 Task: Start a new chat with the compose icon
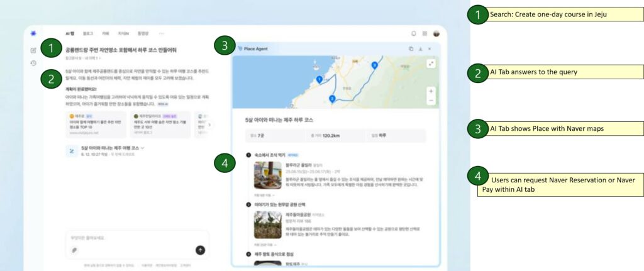pyautogui.click(x=33, y=50)
